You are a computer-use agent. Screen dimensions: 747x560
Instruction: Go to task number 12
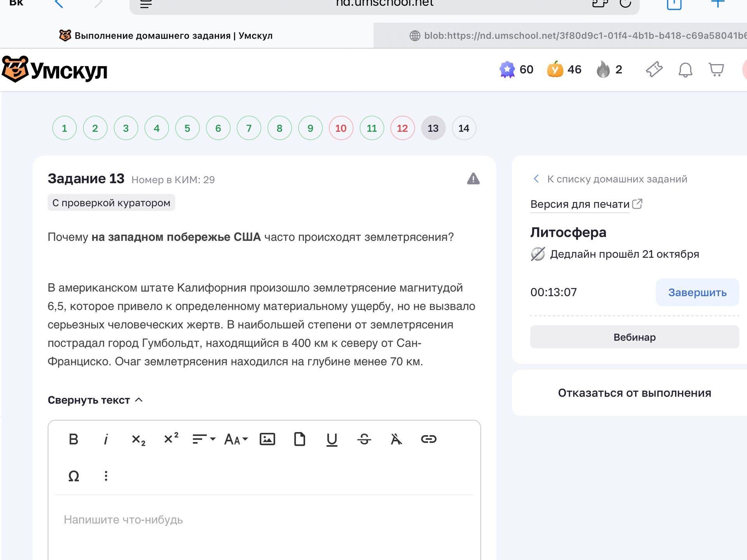tap(402, 128)
